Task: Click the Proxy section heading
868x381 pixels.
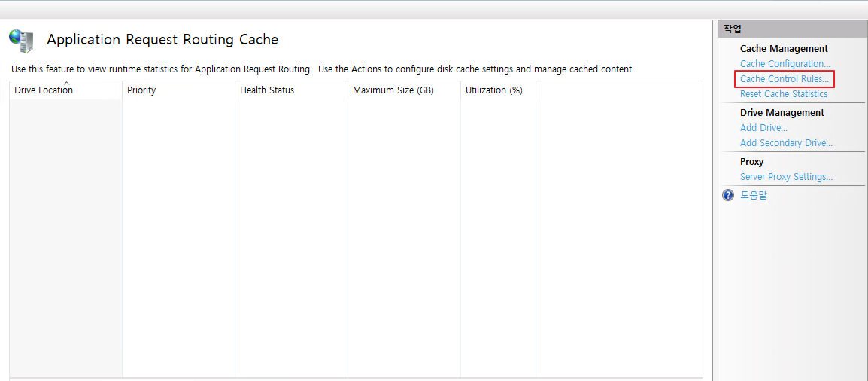Action: coord(751,162)
